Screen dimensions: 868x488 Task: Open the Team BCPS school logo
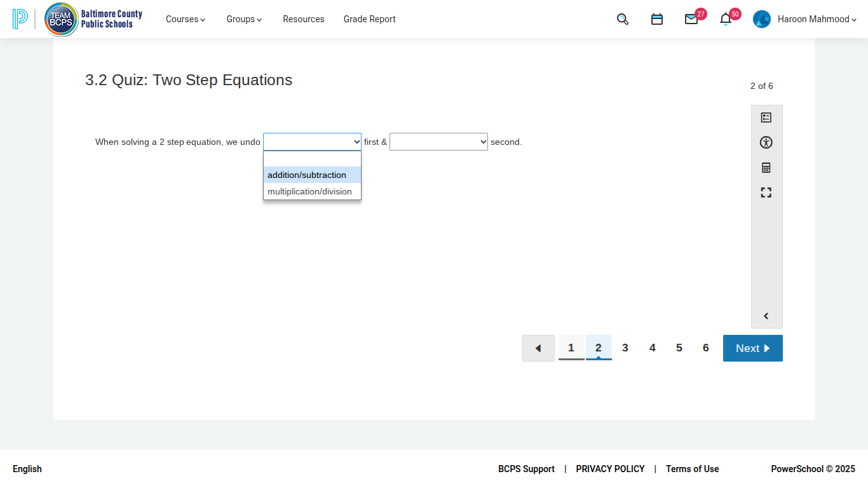94,19
